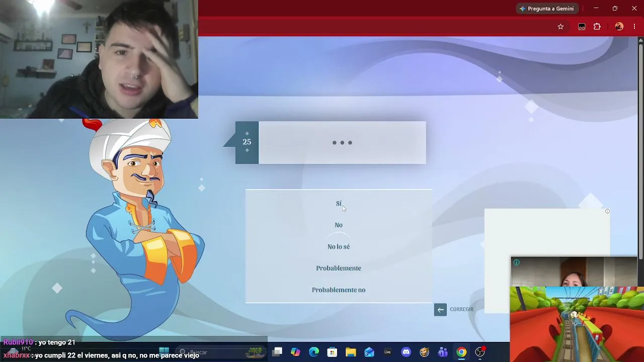Open the orange character app on the taskbar

click(424, 352)
